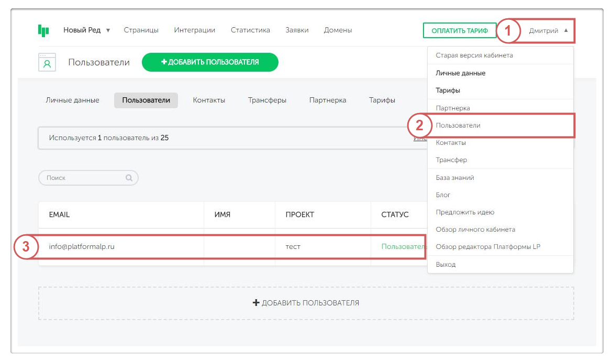Switch to the Контакты tab
Image resolution: width=613 pixels, height=364 pixels.
coord(209,100)
